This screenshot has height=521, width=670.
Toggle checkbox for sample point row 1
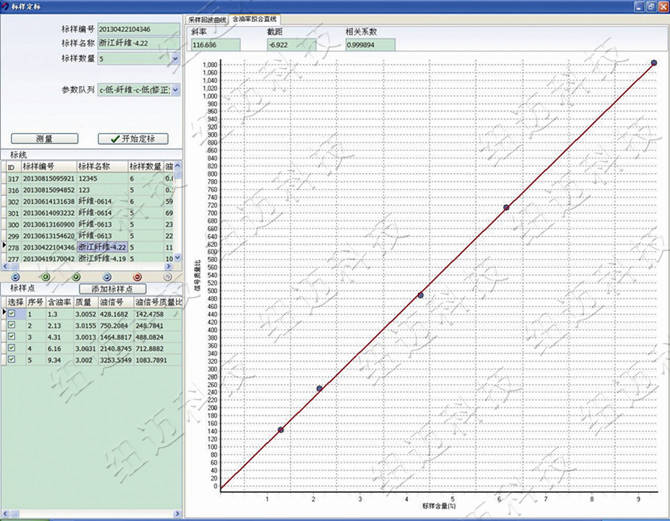[11, 313]
